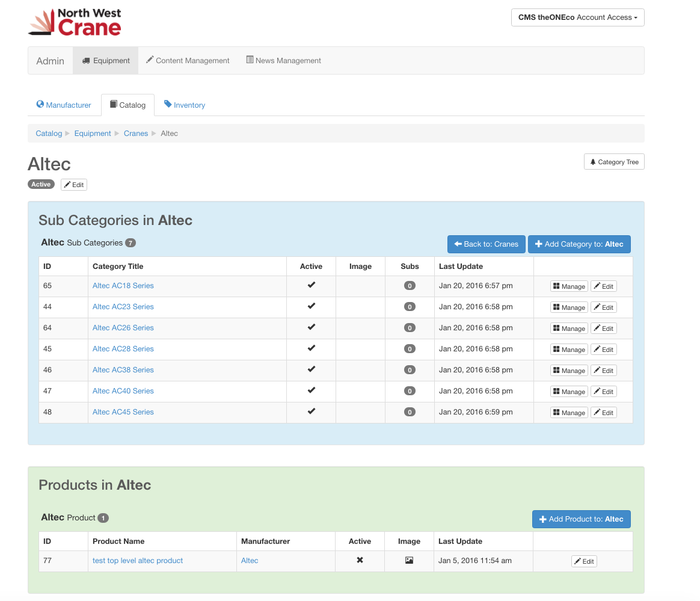
Task: Click Add Category to: Altec
Action: click(x=579, y=244)
